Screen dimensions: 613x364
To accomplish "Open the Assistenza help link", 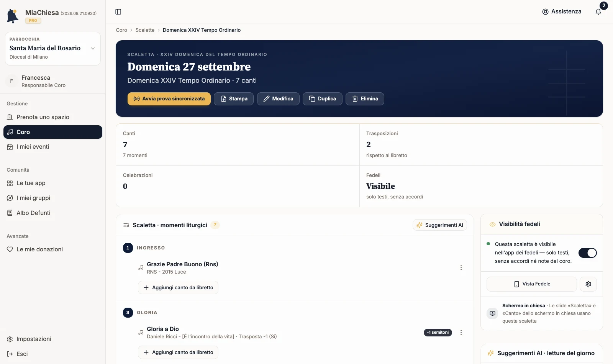I will click(x=562, y=11).
